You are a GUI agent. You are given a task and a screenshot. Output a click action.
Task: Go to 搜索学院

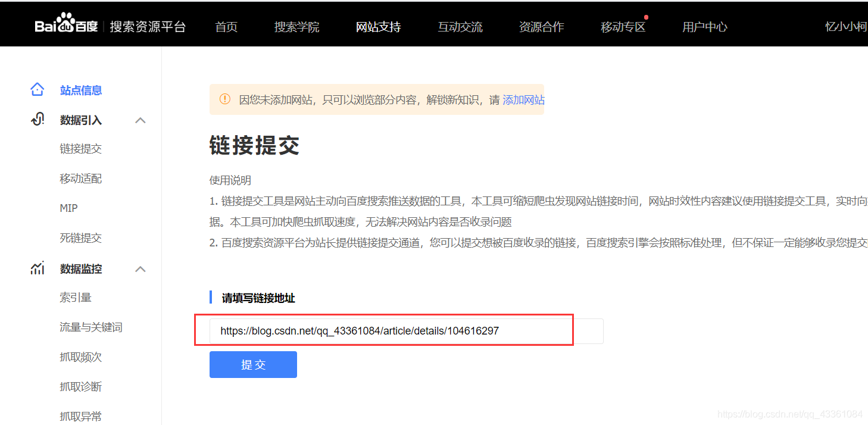(296, 26)
